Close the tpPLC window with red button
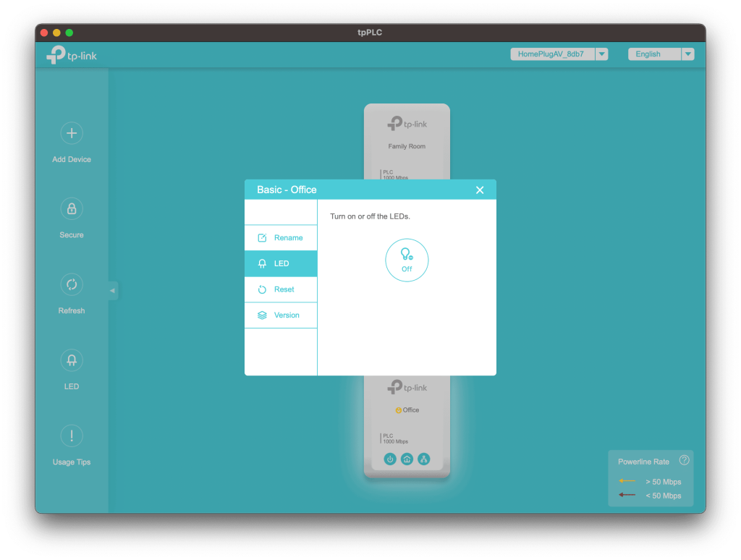 (x=44, y=33)
